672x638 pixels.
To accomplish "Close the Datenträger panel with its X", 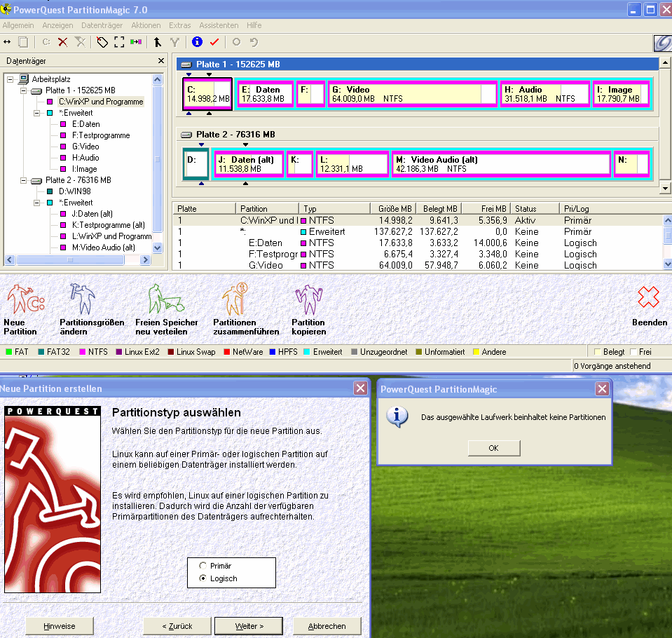I will pyautogui.click(x=161, y=61).
